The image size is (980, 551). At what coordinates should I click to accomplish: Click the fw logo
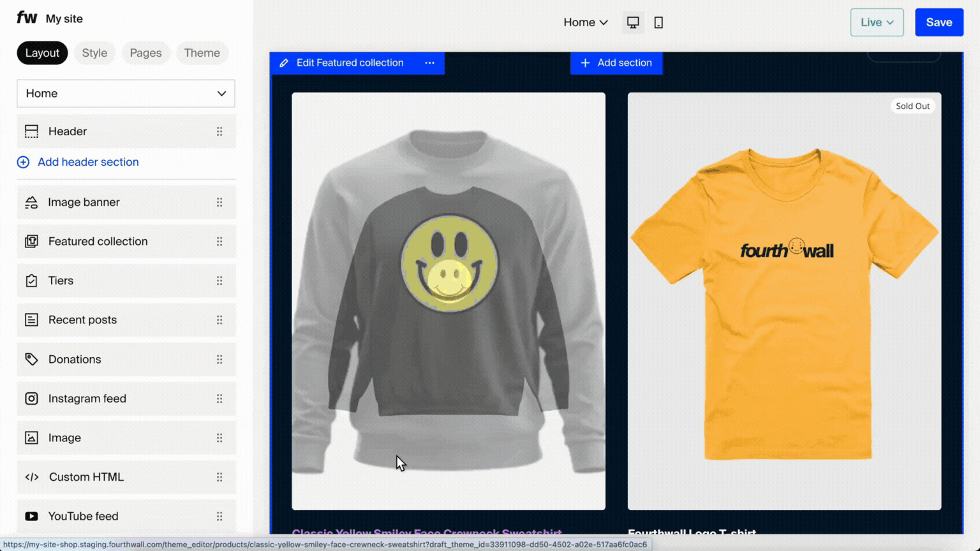tap(26, 18)
